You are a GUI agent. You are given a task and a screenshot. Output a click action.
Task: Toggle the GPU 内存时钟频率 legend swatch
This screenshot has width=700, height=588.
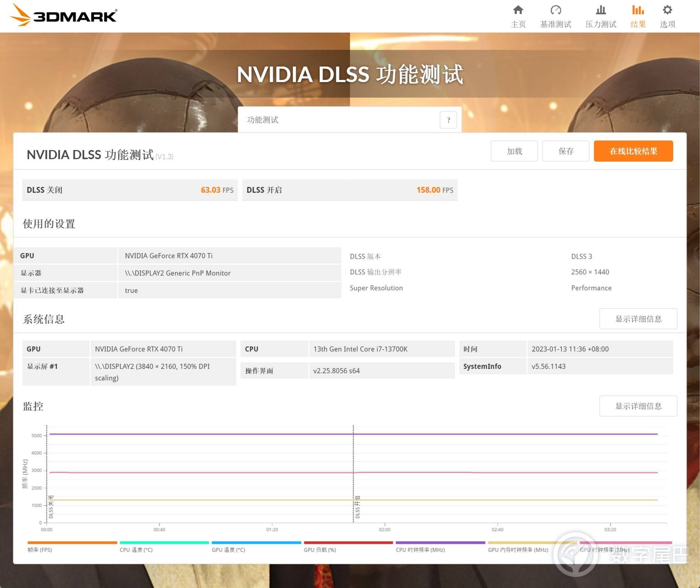point(532,543)
